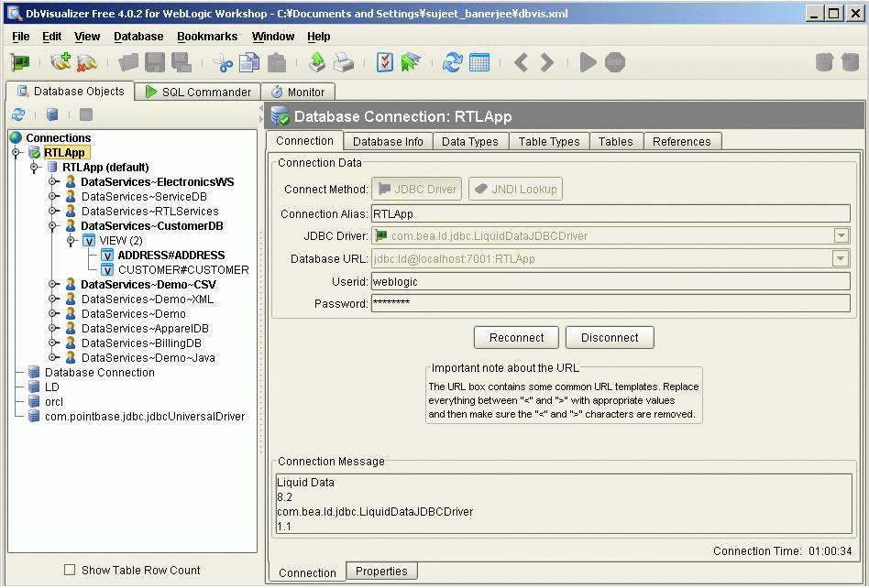Image resolution: width=869 pixels, height=588 pixels.
Task: Click the Cut scissors icon
Action: (223, 62)
